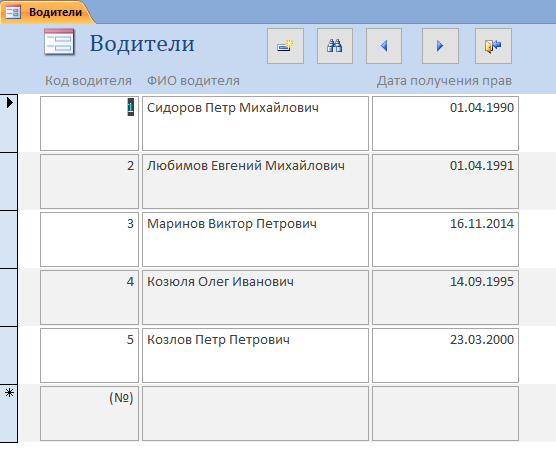Edit the name Козюля Олег Иванович
The height and width of the screenshot is (469, 556).
click(255, 298)
